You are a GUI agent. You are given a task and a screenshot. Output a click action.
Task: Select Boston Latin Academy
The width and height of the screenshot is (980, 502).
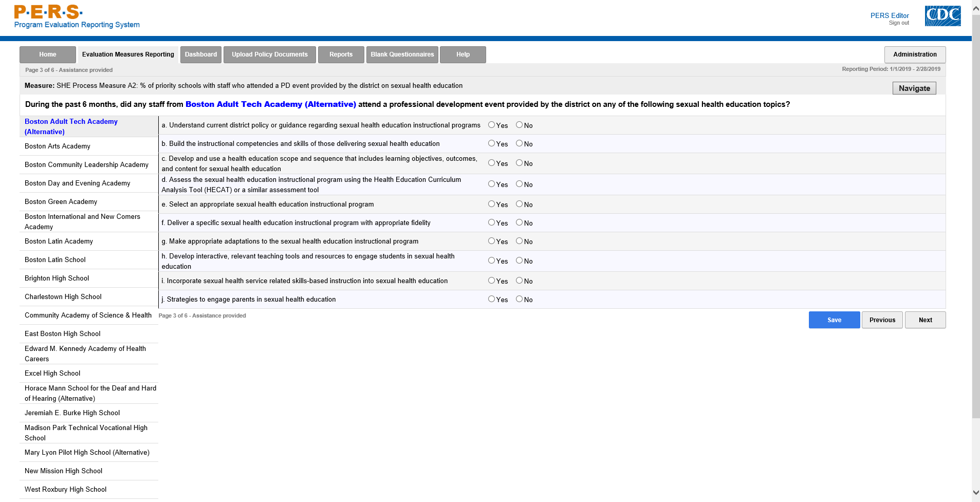[x=89, y=241]
